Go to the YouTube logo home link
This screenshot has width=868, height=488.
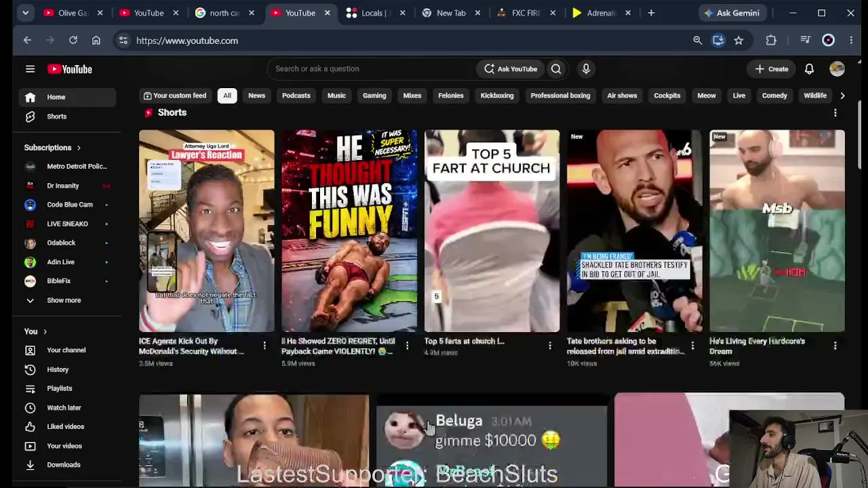pos(70,69)
